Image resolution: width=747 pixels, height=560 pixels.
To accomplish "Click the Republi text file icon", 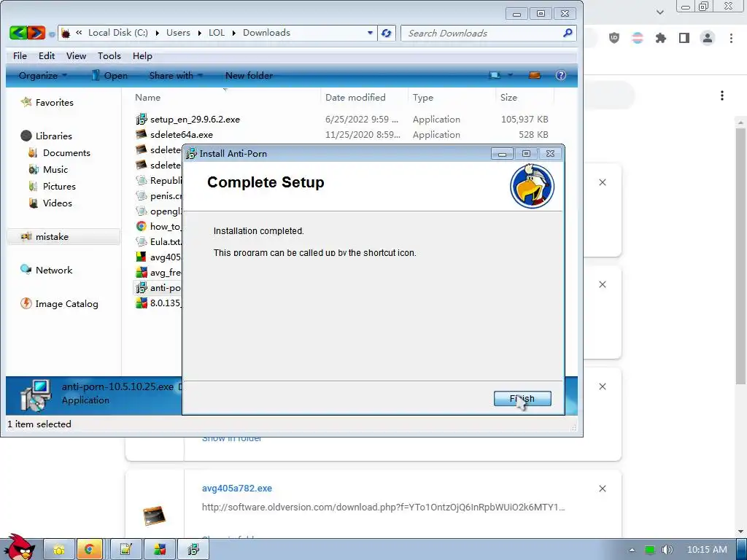I will coord(141,181).
